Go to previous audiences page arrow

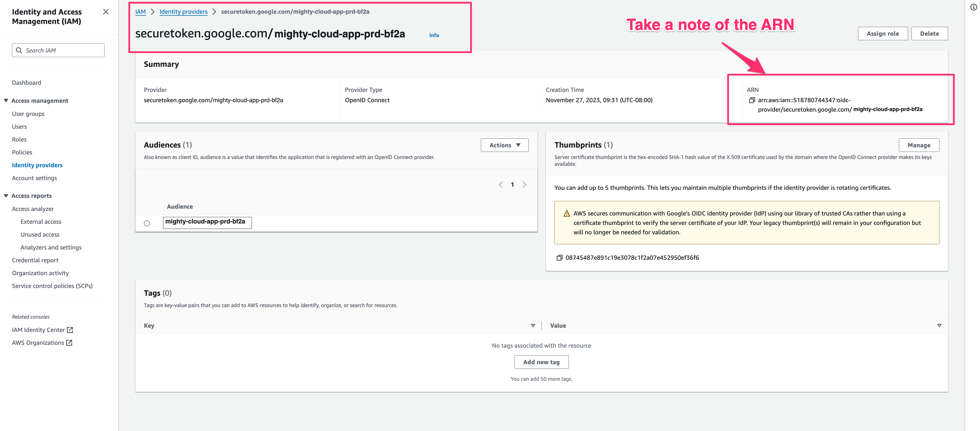point(501,184)
